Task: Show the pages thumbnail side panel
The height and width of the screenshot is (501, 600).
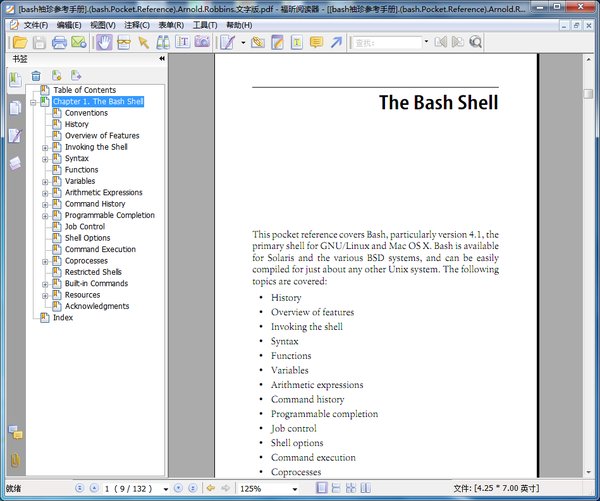Action: (x=15, y=108)
